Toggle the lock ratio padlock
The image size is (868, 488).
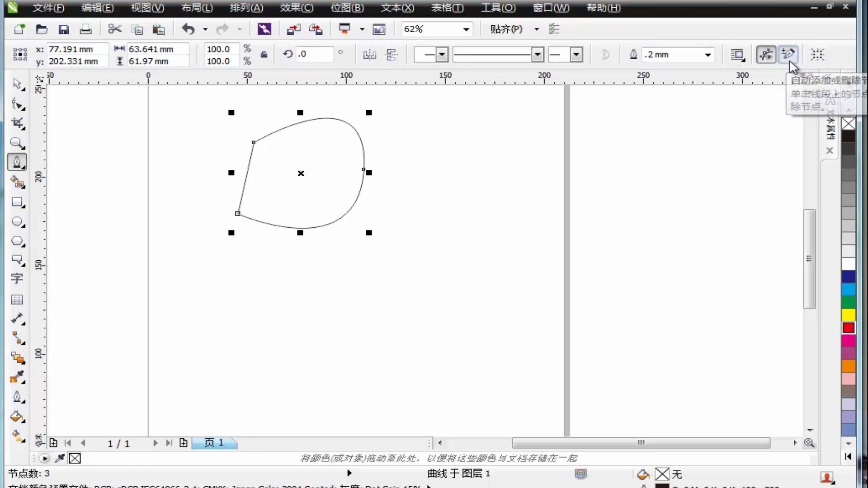click(264, 55)
